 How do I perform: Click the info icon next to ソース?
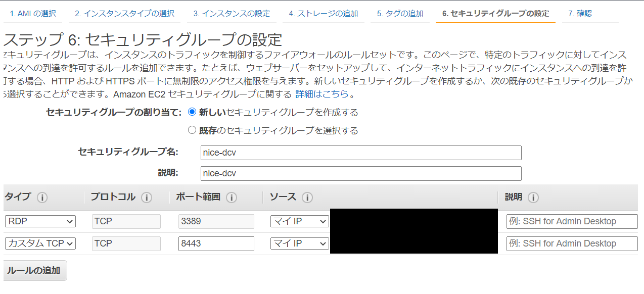(307, 198)
